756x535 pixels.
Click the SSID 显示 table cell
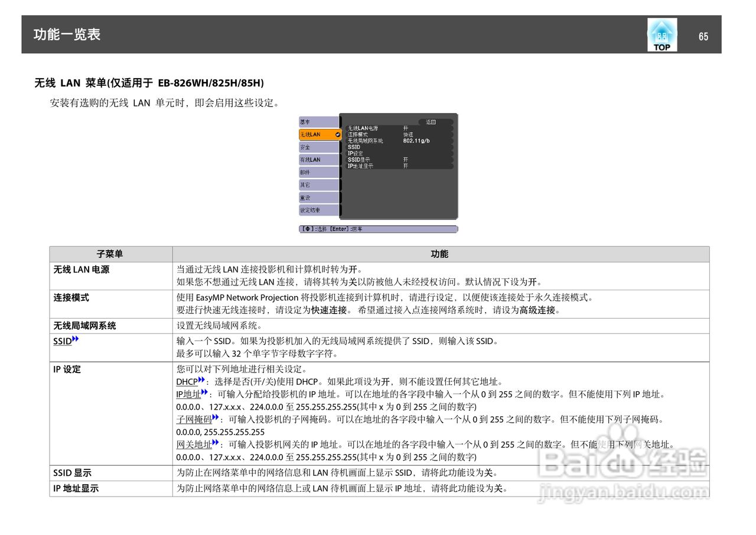coord(110,473)
